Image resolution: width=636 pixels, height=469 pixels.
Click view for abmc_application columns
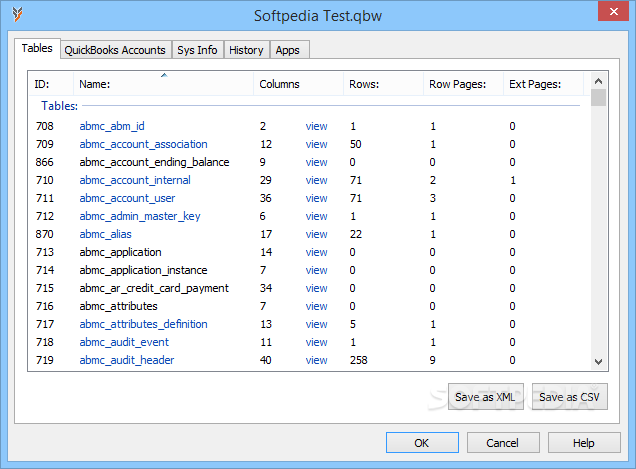tap(316, 252)
